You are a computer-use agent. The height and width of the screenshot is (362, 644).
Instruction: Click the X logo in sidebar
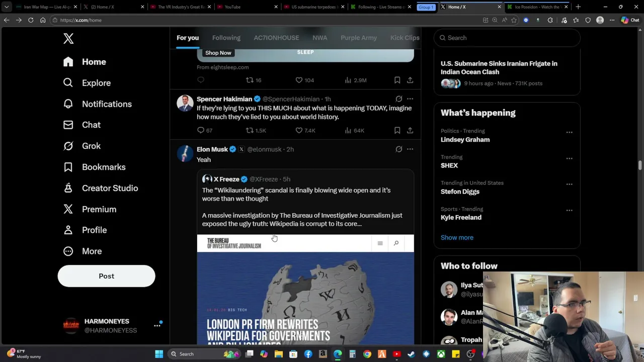(68, 38)
